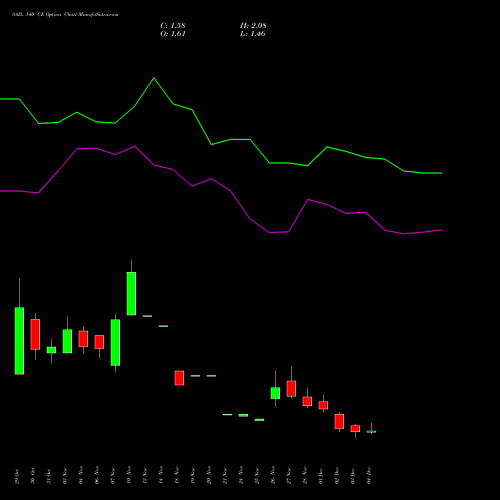Click the '06 Nov' date axis label
Image resolution: width=500 pixels, height=500 pixels.
[97, 476]
